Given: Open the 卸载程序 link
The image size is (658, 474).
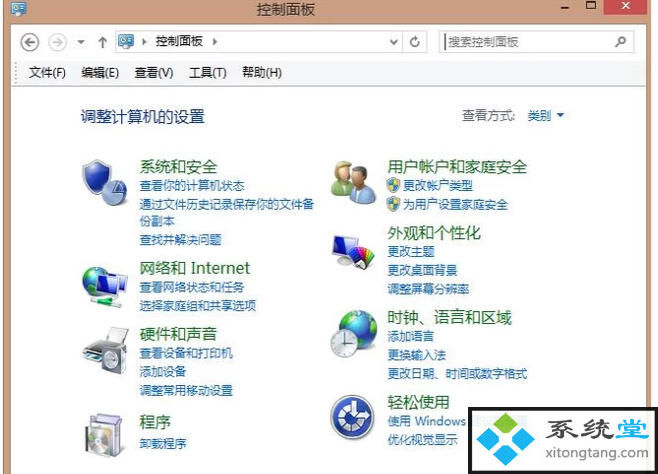Looking at the screenshot, I should point(163,443).
